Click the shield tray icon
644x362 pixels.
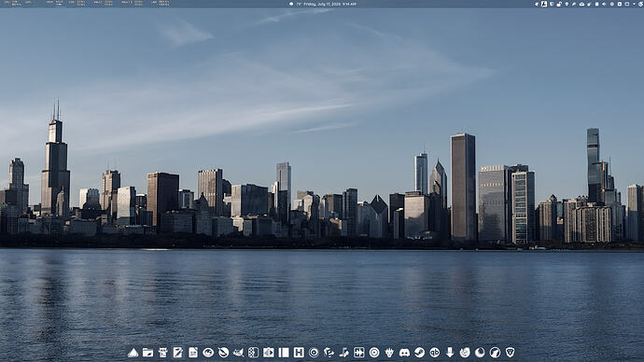click(552, 4)
